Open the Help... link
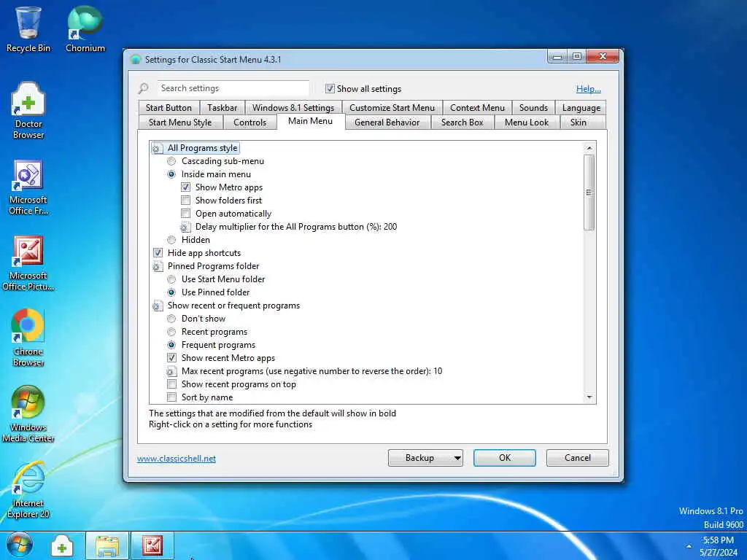Viewport: 747px width, 560px height. tap(589, 88)
